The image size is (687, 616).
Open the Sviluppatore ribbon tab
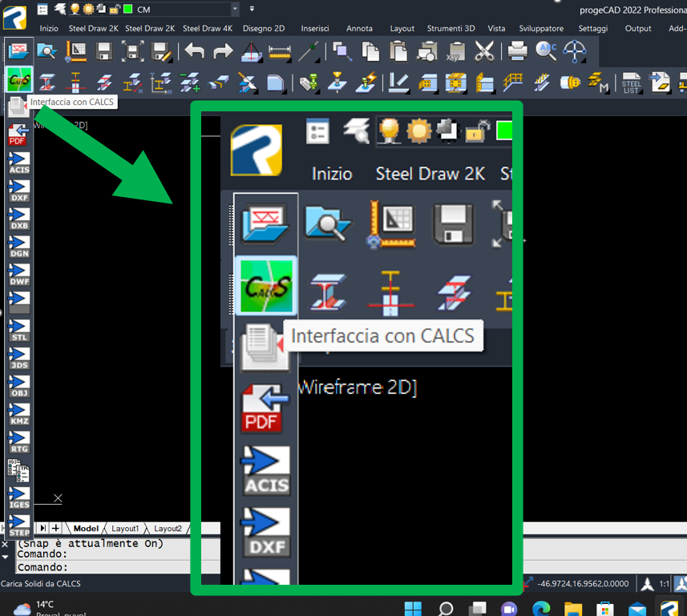point(541,29)
